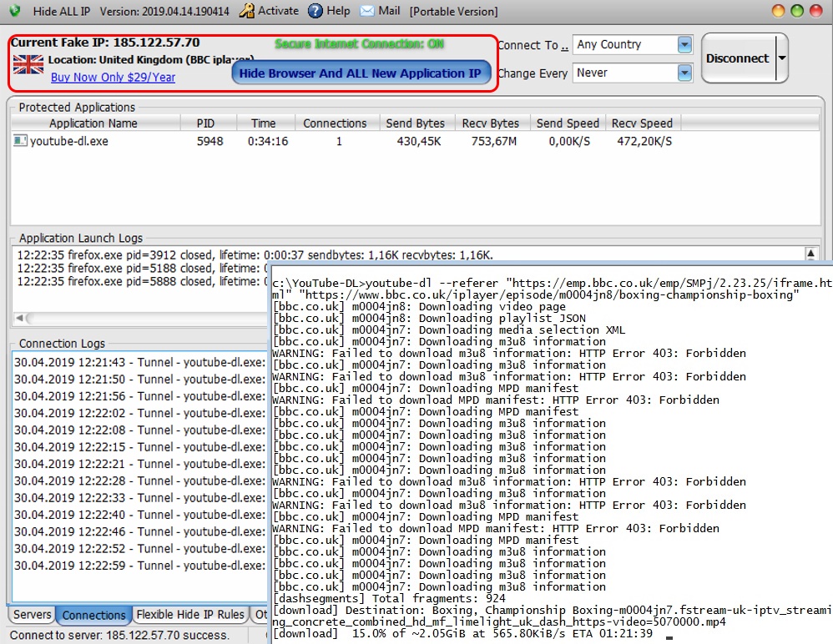833x644 pixels.
Task: Expand the Disconnect button arrow menu
Action: [782, 58]
